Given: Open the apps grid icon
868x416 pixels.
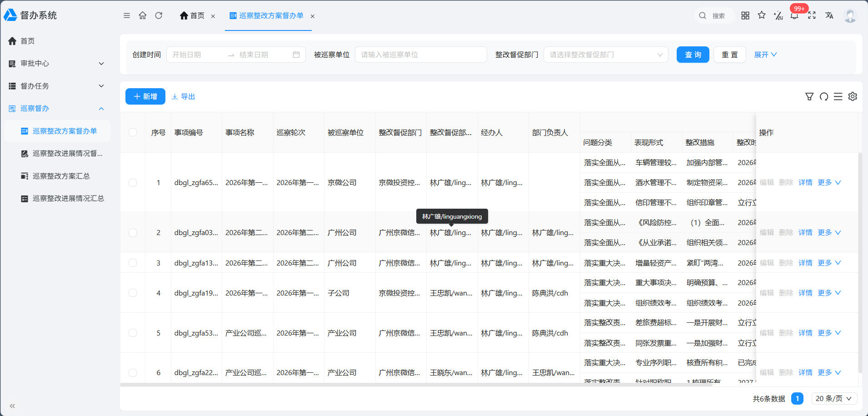Looking at the screenshot, I should point(745,15).
